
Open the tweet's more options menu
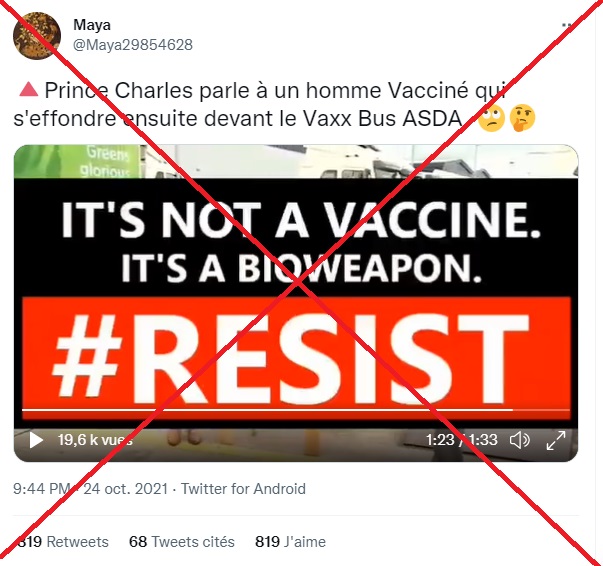point(568,25)
